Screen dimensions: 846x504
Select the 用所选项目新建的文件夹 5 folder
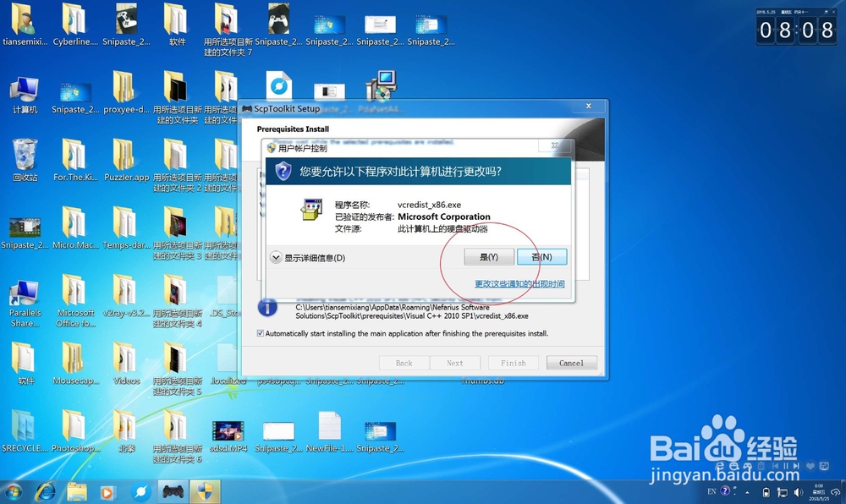(177, 369)
